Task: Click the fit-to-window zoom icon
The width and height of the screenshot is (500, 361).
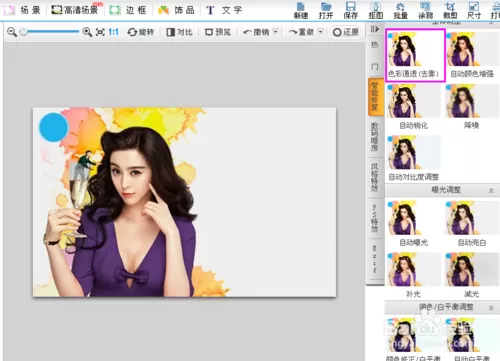Action: pos(100,32)
